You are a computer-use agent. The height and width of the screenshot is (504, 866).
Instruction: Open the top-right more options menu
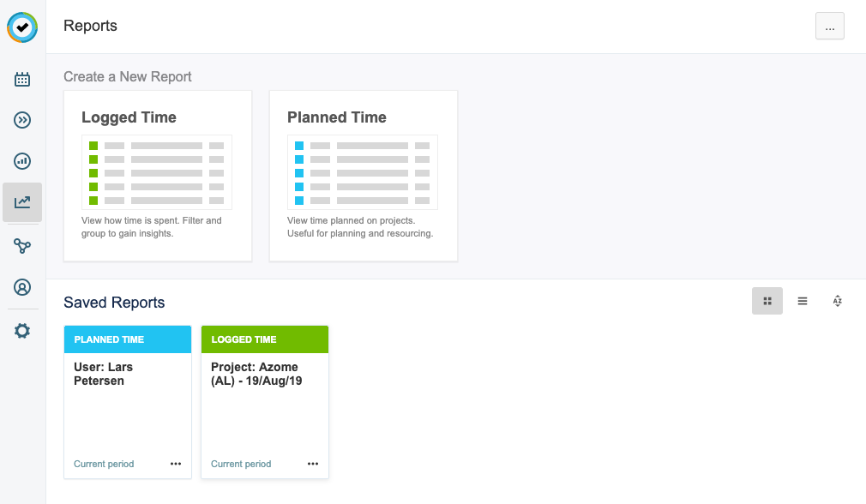(829, 26)
